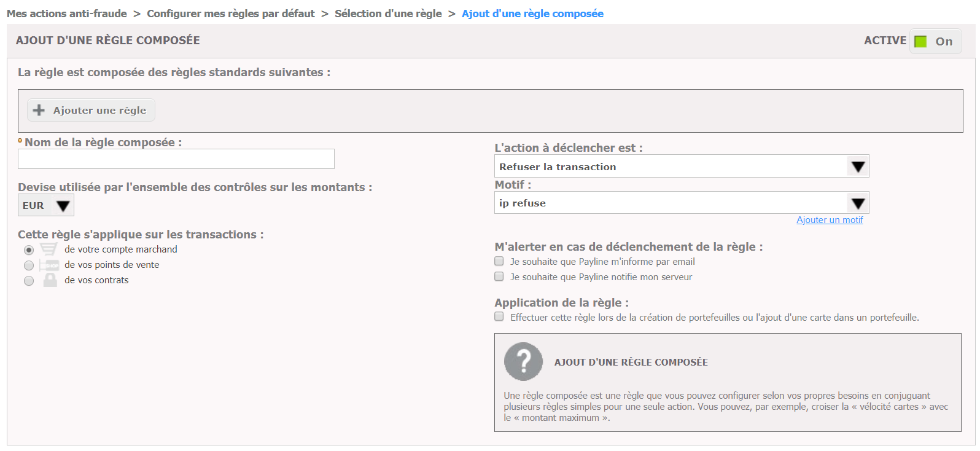This screenshot has height=451, width=980.
Task: Check rule application on portefeuille creation
Action: tap(499, 316)
